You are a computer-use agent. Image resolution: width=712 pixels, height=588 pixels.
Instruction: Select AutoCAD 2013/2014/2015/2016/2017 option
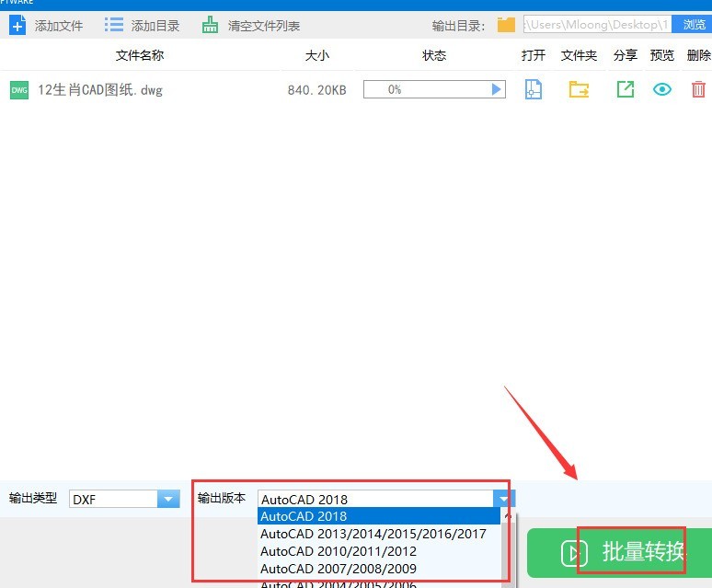coord(373,534)
